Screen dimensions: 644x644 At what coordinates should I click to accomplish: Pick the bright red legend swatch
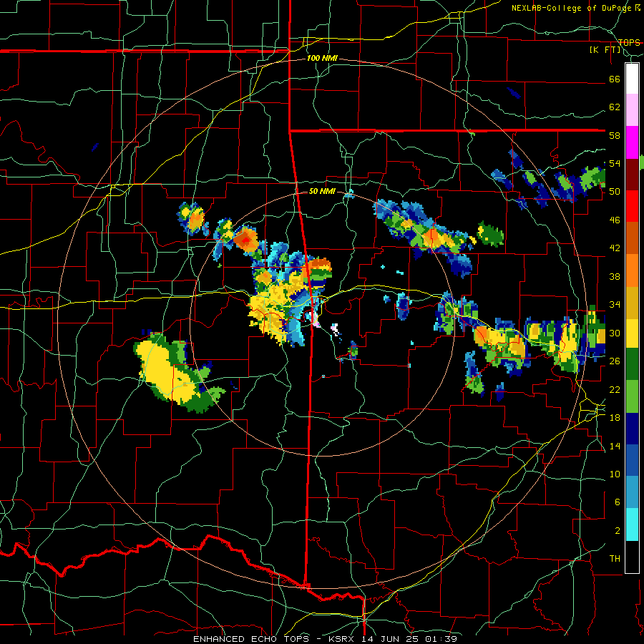(632, 206)
